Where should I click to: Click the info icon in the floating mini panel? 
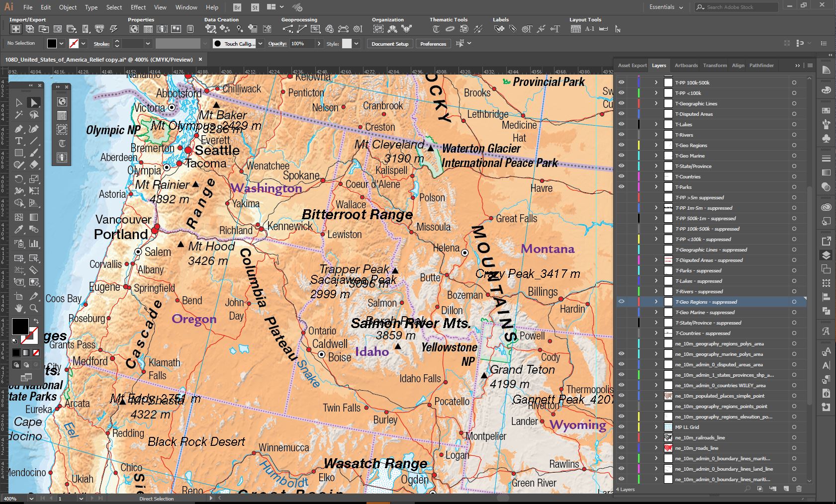62,158
